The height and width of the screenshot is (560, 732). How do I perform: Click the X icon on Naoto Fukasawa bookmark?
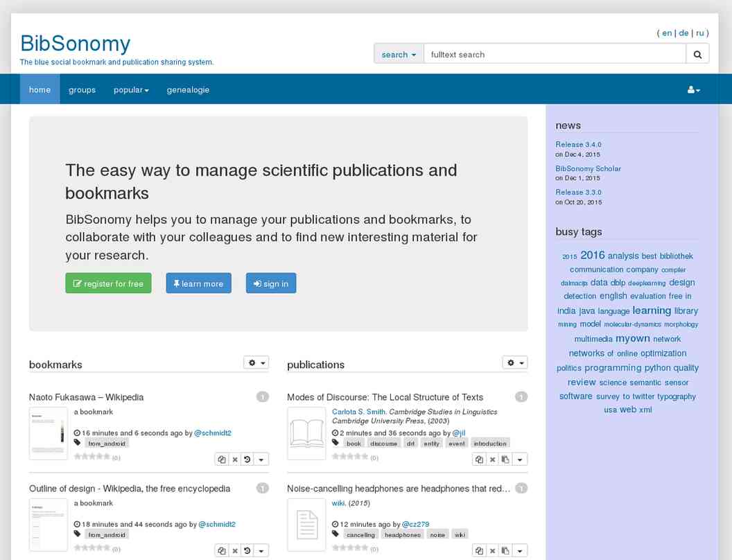(x=235, y=460)
